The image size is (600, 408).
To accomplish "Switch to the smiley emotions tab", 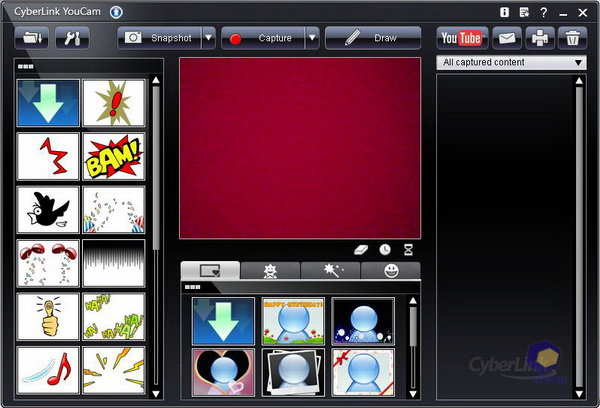I will click(x=390, y=270).
